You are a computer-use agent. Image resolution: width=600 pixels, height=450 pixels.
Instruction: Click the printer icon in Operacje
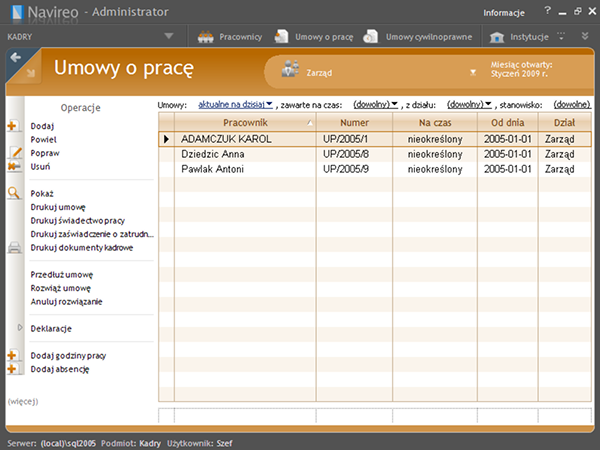(x=14, y=247)
